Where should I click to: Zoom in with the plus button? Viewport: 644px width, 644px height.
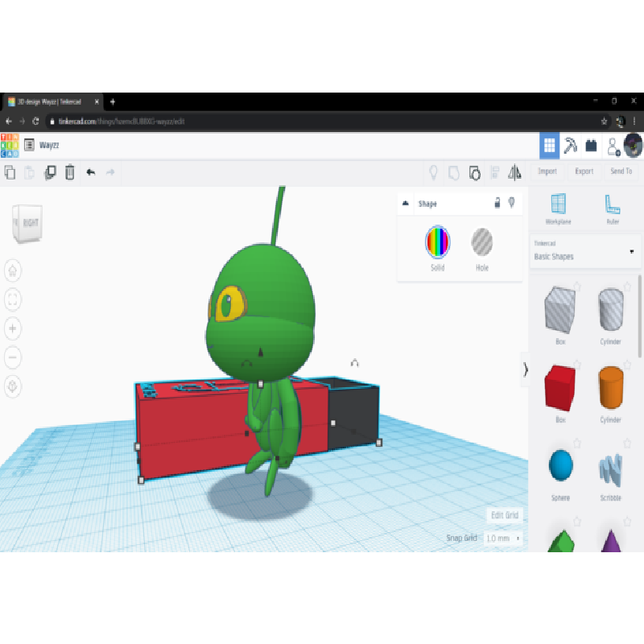pos(14,328)
